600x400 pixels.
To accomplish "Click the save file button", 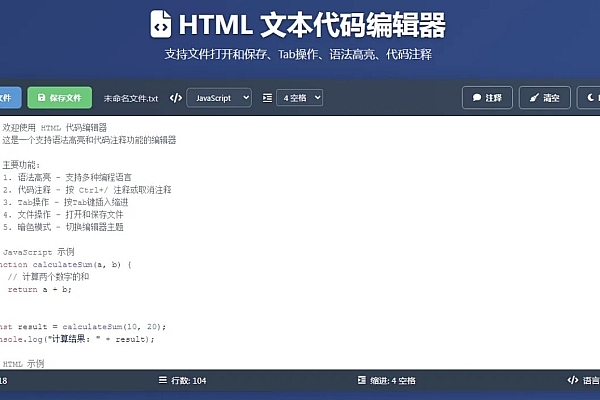I will coord(60,98).
